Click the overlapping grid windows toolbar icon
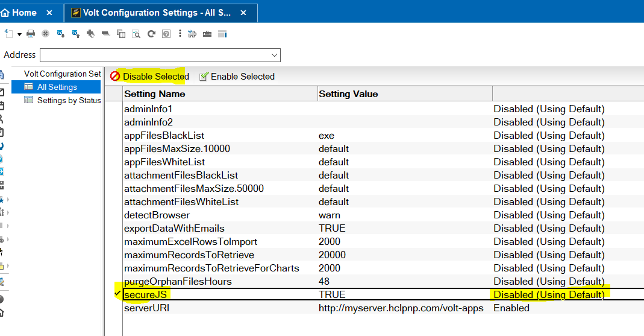Image resolution: width=644 pixels, height=336 pixels. [121, 34]
